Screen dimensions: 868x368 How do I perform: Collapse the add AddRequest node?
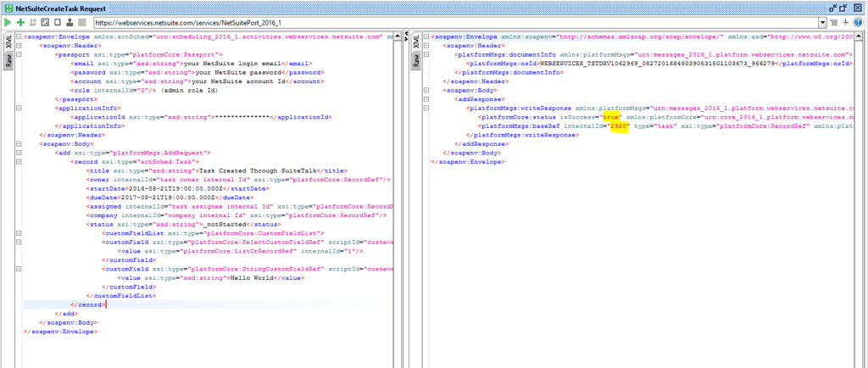(19, 153)
